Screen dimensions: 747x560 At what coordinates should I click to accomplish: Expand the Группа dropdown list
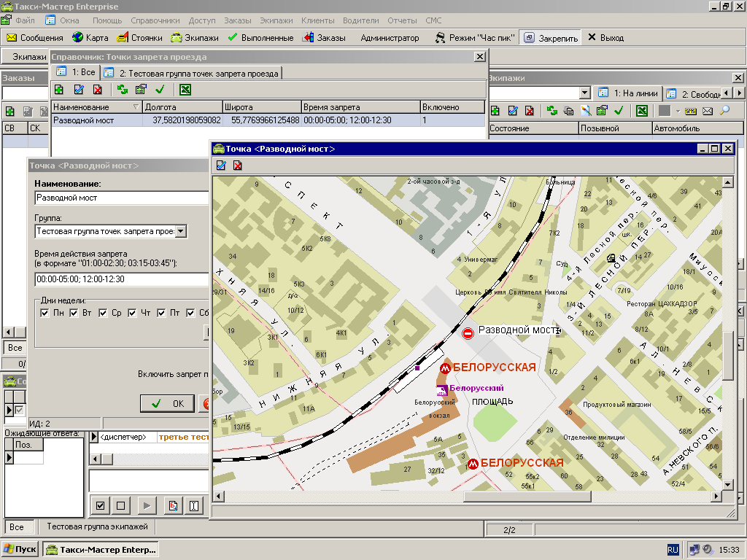coord(181,231)
